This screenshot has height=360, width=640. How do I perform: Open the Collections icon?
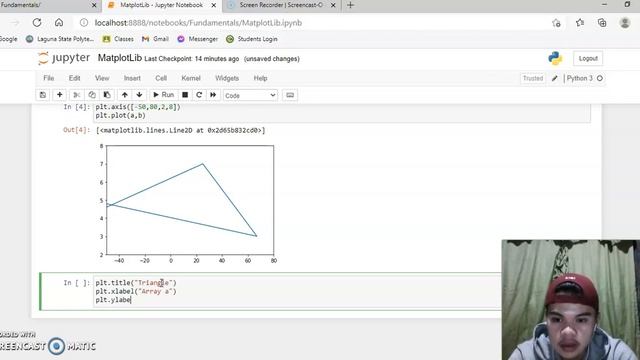point(602,23)
